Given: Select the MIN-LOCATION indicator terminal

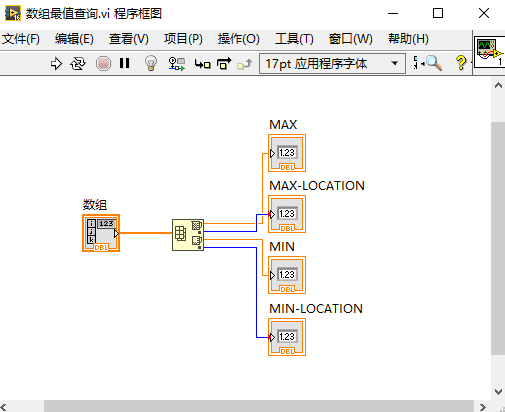Looking at the screenshot, I should 287,337.
